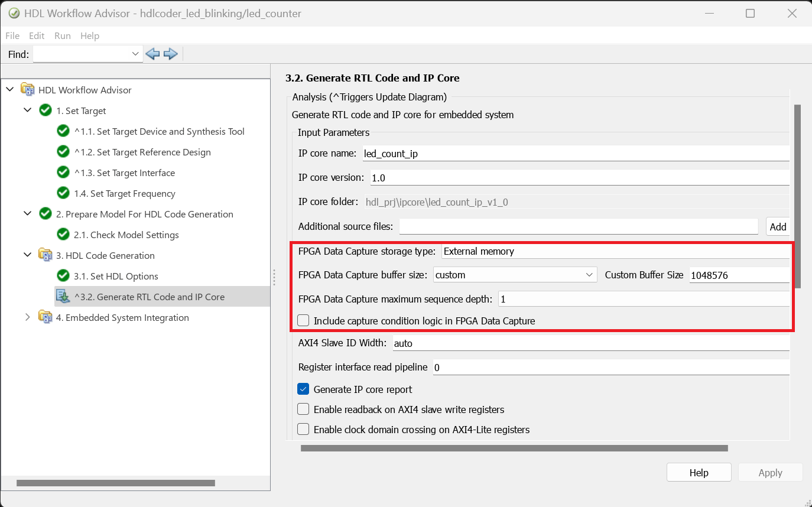The image size is (812, 507).
Task: Click green check icon beside 1. Set Target
Action: pos(46,110)
